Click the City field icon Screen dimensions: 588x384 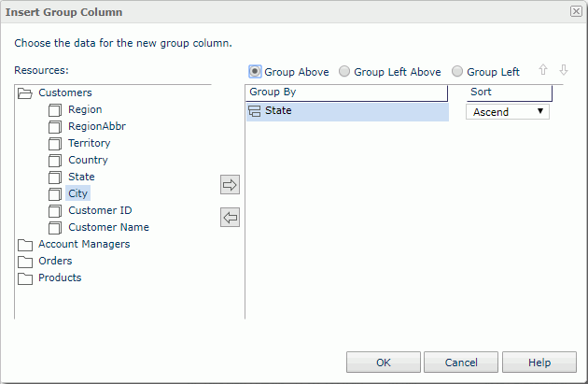[x=55, y=194]
